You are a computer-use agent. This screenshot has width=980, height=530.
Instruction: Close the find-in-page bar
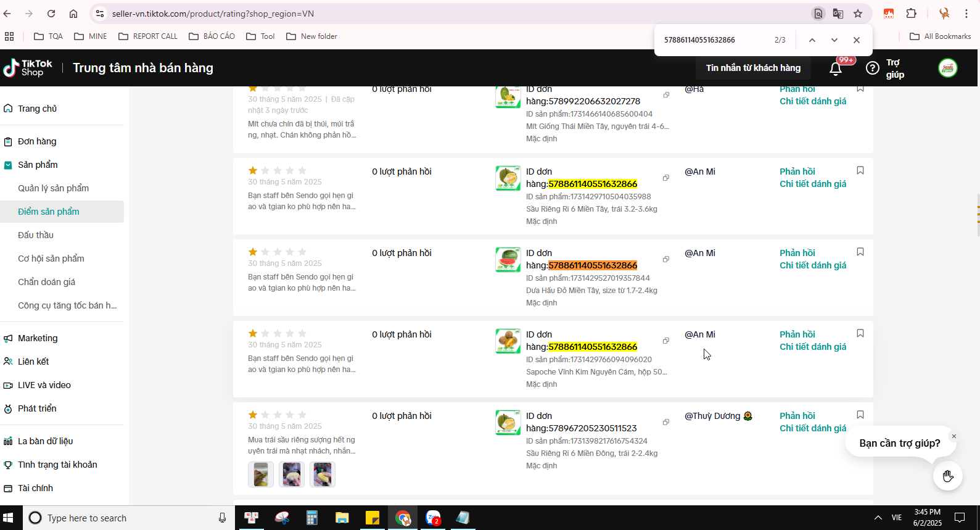point(857,40)
